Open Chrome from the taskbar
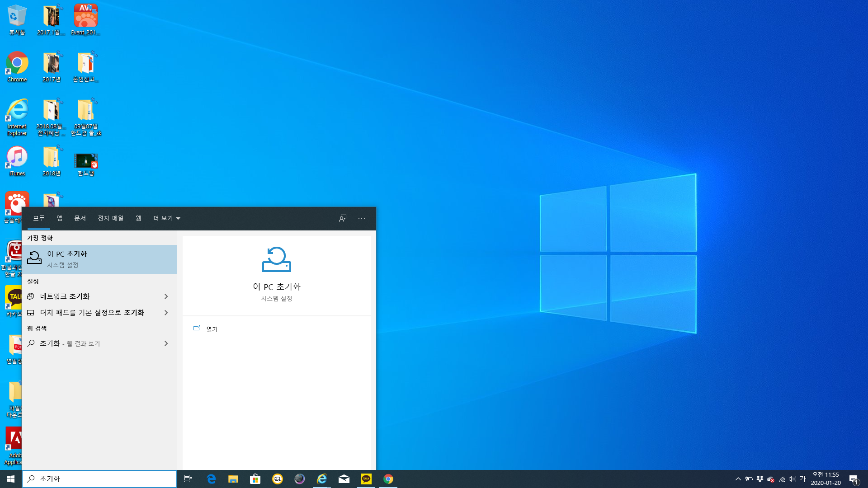 click(388, 479)
